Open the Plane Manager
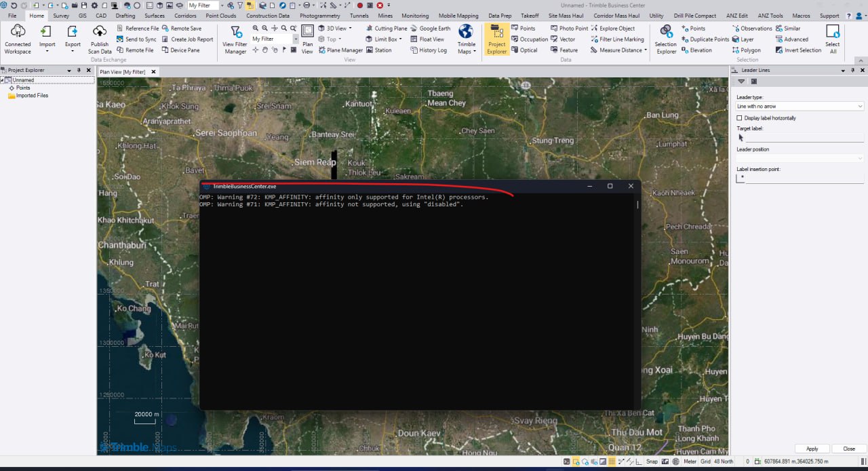 pos(340,50)
